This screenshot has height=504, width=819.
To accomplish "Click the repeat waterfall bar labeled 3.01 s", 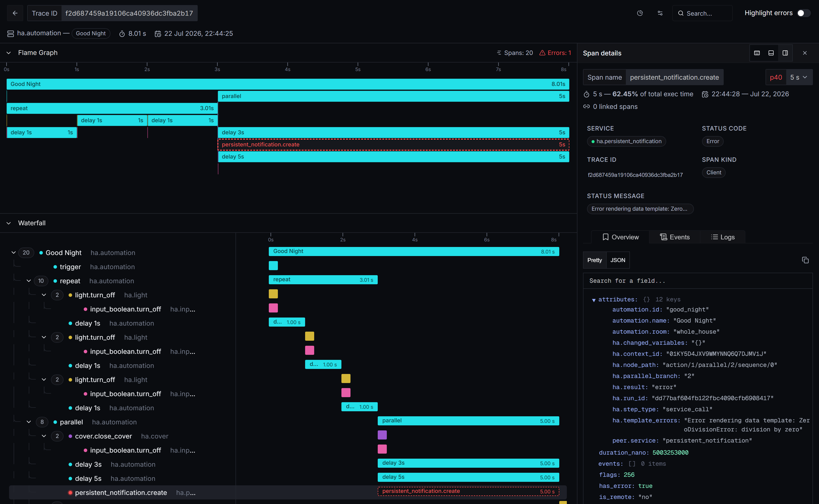I will coord(323,280).
